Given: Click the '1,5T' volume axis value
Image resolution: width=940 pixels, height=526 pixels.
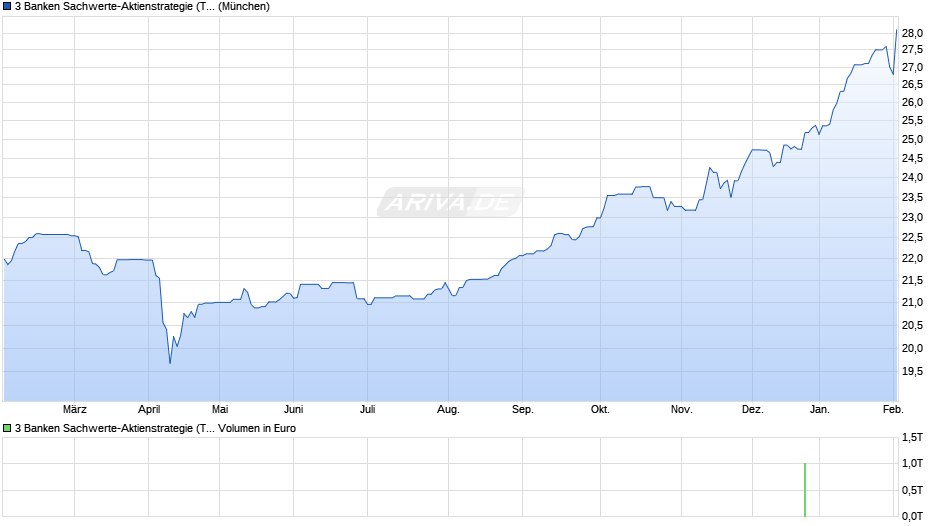Looking at the screenshot, I should [912, 438].
